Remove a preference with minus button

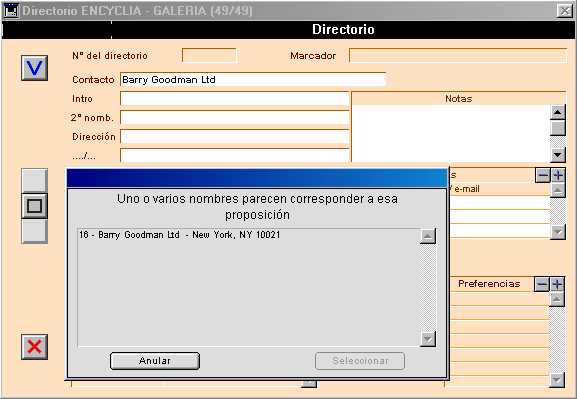point(542,284)
